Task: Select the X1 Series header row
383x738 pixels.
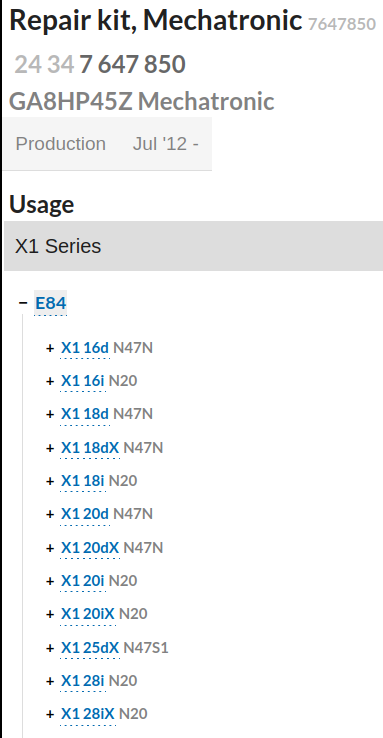Action: click(193, 246)
